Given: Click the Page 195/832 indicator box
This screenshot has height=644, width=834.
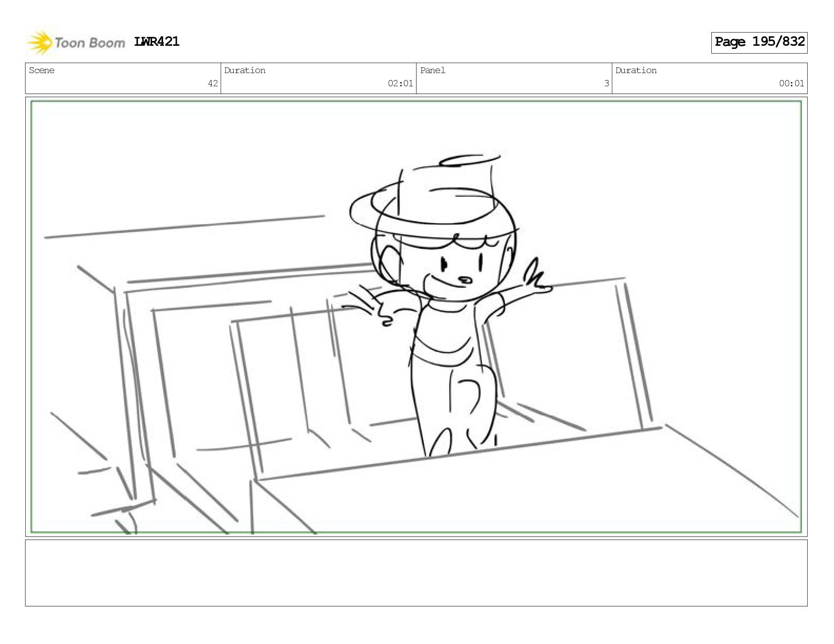Looking at the screenshot, I should (759, 43).
